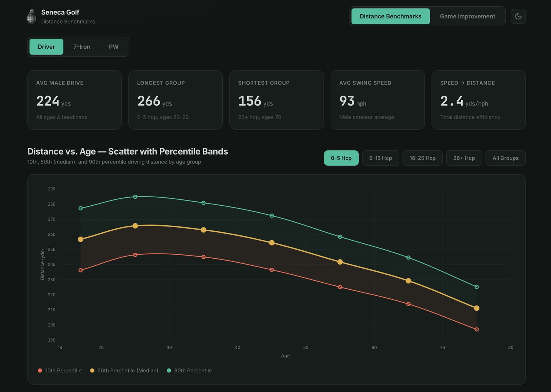Toggle dark mode moon icon
Viewport: 551px width, 392px height.
pyautogui.click(x=518, y=17)
